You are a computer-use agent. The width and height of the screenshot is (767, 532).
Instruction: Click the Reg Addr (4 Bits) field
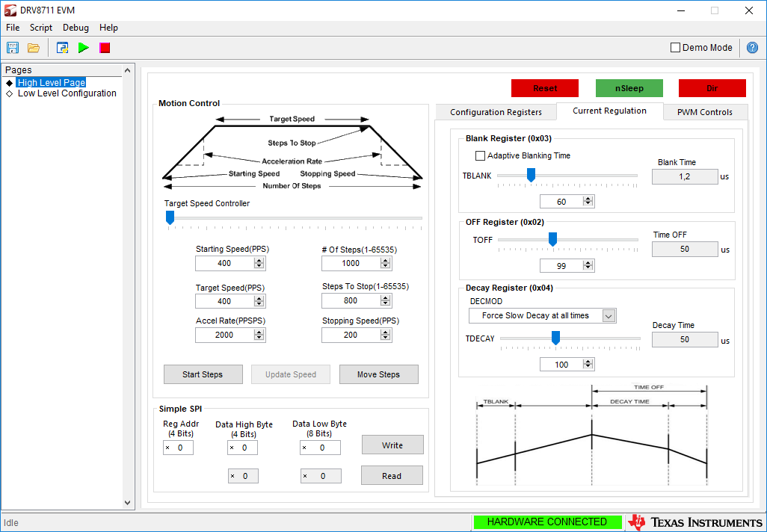(x=178, y=448)
